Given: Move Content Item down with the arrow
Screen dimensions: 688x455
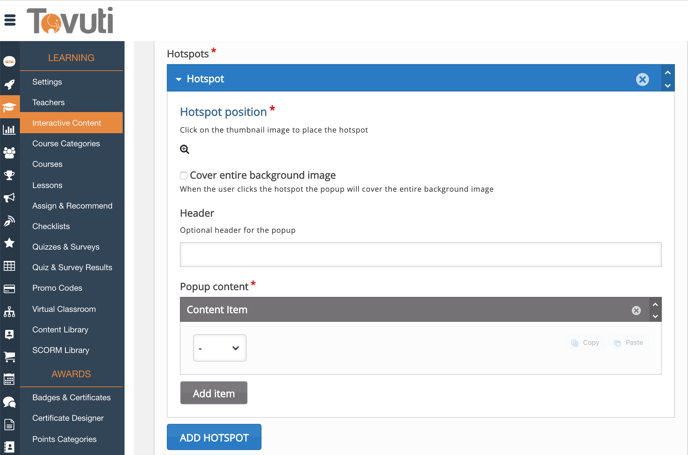Looking at the screenshot, I should coord(656,316).
